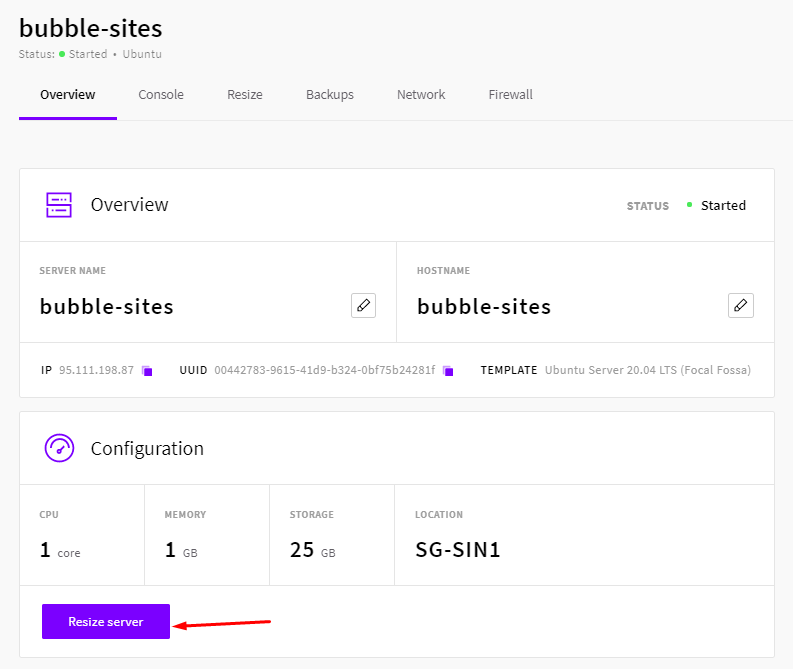Image resolution: width=793 pixels, height=669 pixels.
Task: Open the Backups tab
Action: (330, 95)
